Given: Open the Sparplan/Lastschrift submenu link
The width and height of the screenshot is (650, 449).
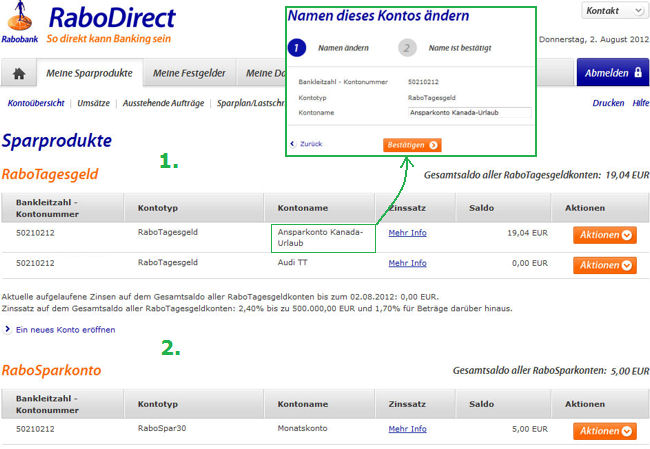Looking at the screenshot, I should [x=251, y=103].
